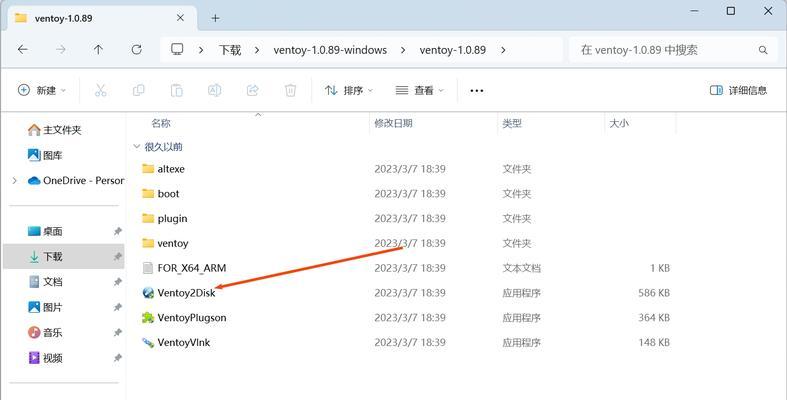This screenshot has width=787, height=400.
Task: Expand chevron after ventoy-1.0.89-windows breadcrumb
Action: point(403,50)
